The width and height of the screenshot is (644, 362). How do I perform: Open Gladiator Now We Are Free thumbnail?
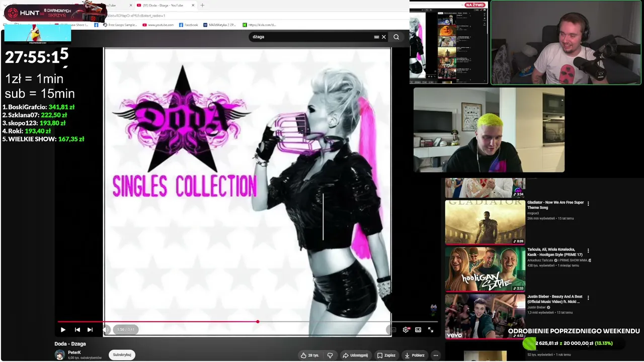(x=485, y=222)
